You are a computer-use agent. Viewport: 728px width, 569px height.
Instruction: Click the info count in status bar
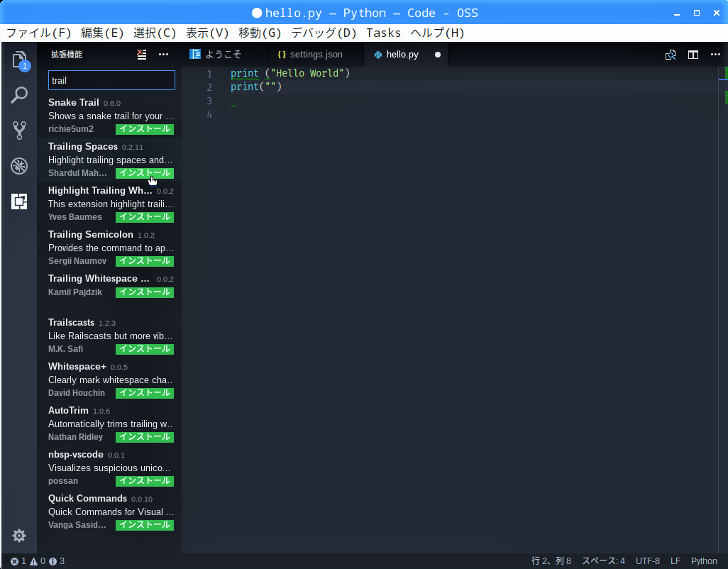tap(57, 561)
